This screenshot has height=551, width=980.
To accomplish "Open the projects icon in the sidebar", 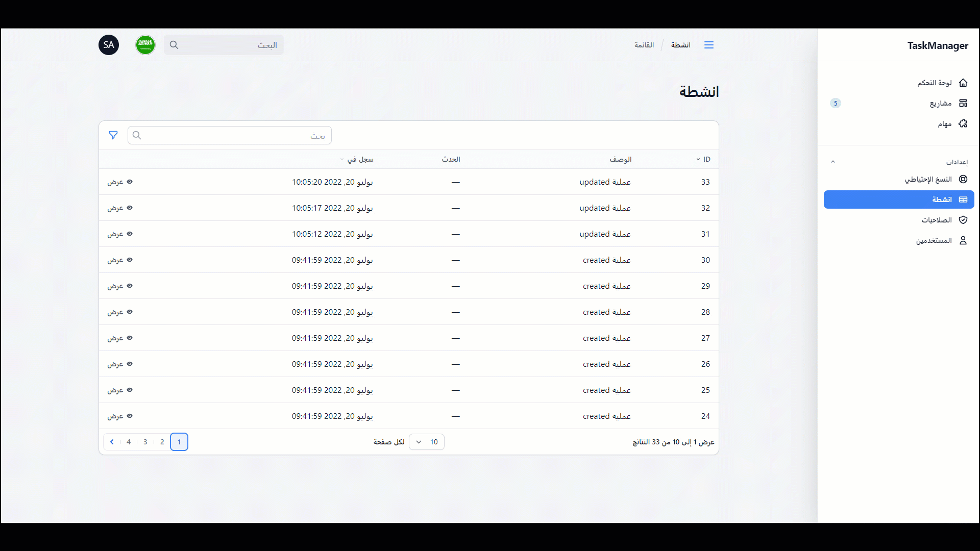I will pyautogui.click(x=963, y=103).
